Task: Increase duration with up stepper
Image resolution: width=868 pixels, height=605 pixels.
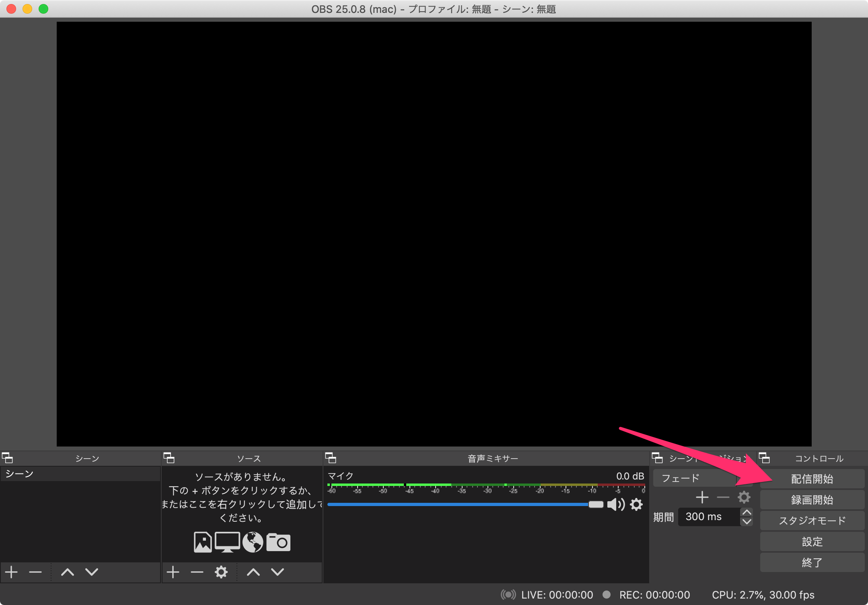Action: coord(747,512)
